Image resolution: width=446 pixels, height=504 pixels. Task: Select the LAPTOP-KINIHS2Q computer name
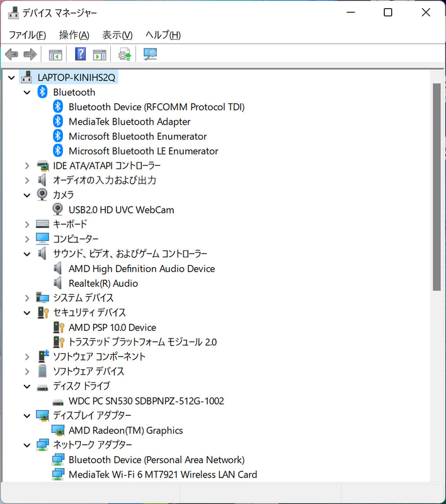coord(76,77)
